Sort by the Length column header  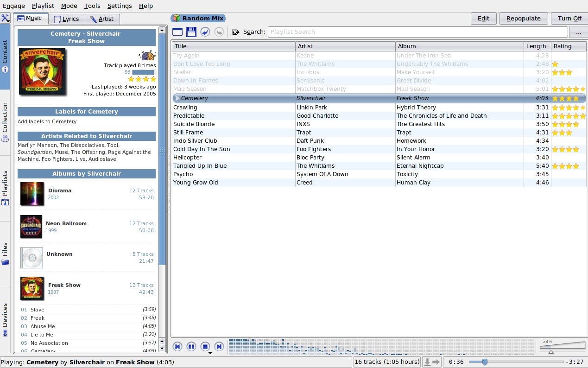coord(537,46)
